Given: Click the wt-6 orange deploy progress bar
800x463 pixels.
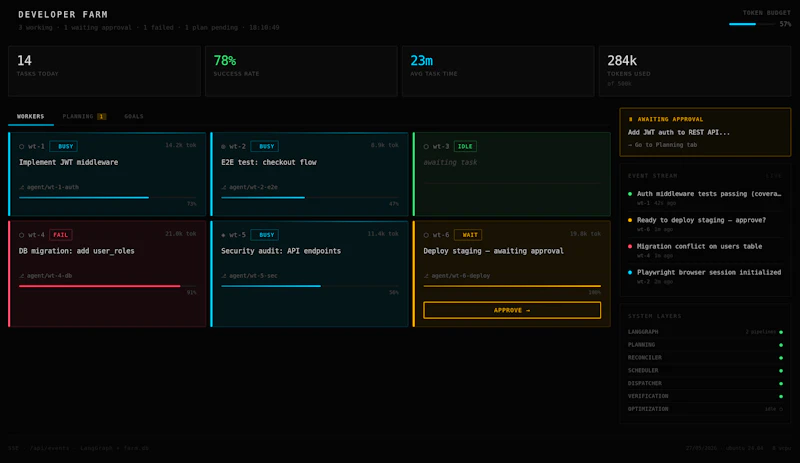Looking at the screenshot, I should pos(512,286).
